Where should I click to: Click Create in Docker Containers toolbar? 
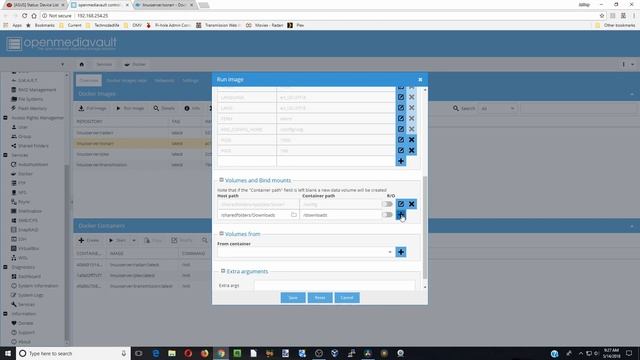pos(89,240)
